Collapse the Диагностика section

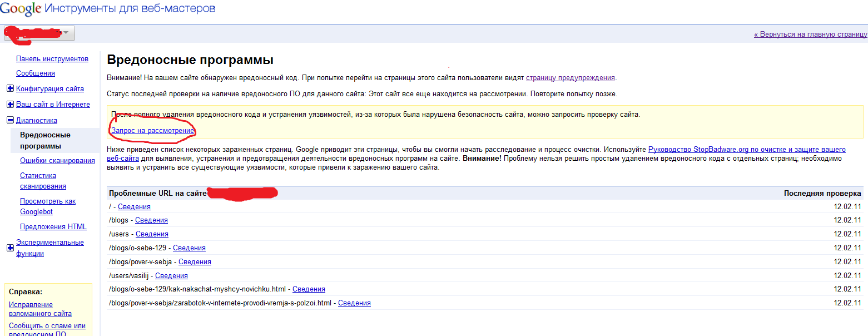[x=10, y=120]
